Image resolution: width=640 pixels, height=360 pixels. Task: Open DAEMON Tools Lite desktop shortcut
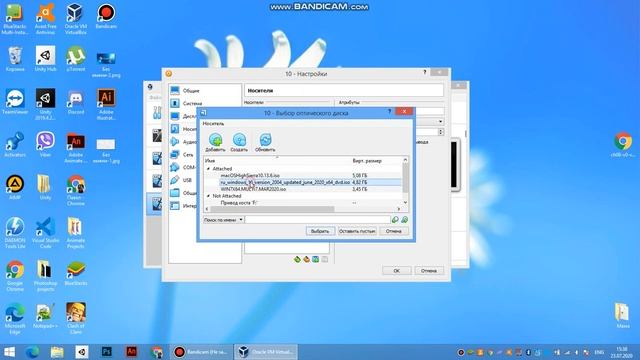(15, 233)
